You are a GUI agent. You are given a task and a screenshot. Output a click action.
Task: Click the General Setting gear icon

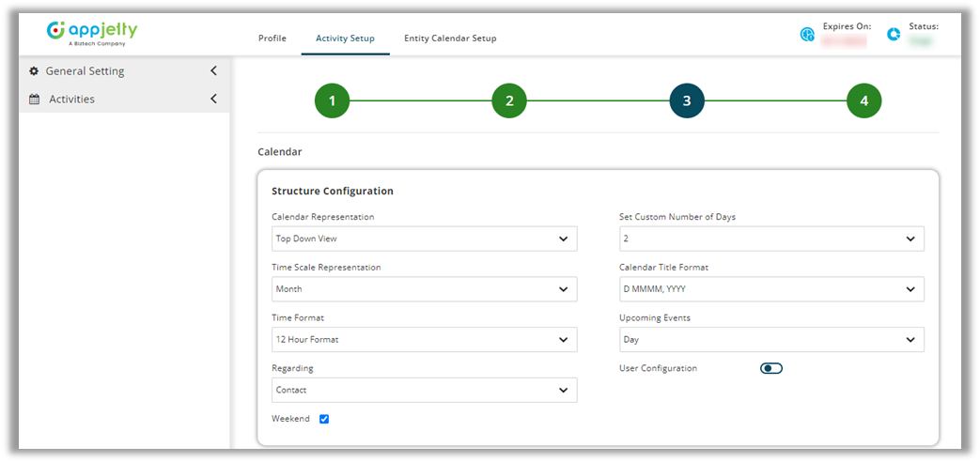[x=34, y=71]
